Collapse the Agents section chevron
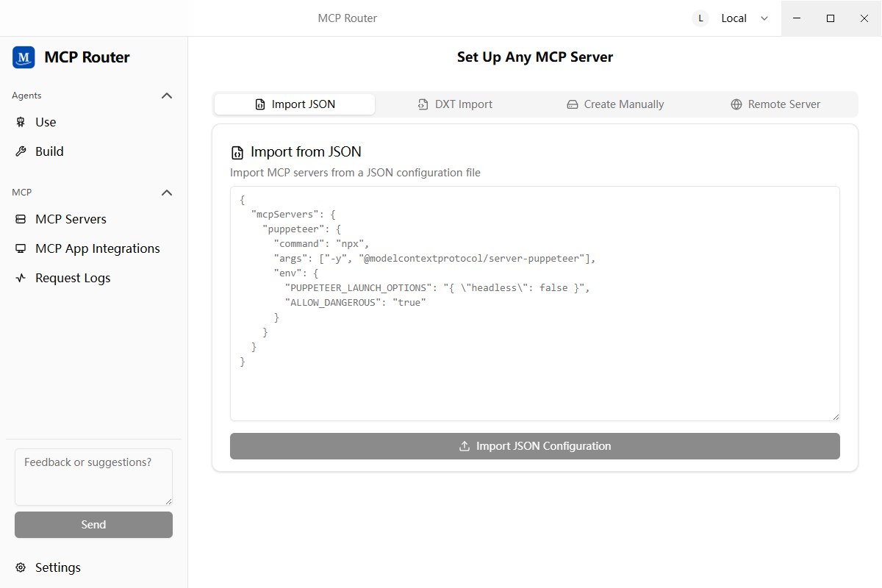The width and height of the screenshot is (882, 588). click(x=167, y=96)
